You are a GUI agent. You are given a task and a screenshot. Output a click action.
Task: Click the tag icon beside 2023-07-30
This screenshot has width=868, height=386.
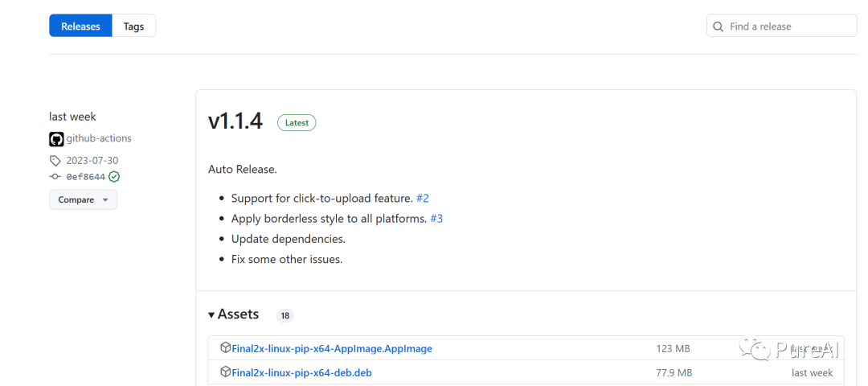[x=55, y=161]
